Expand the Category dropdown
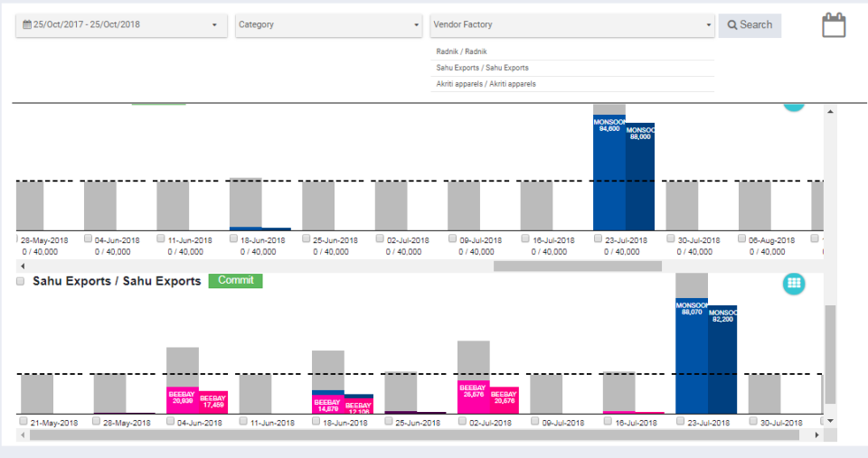The width and height of the screenshot is (868, 458). point(328,25)
